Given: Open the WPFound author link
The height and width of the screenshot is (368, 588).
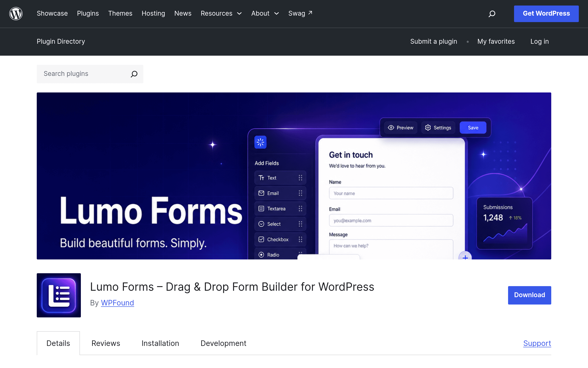Looking at the screenshot, I should click(117, 303).
